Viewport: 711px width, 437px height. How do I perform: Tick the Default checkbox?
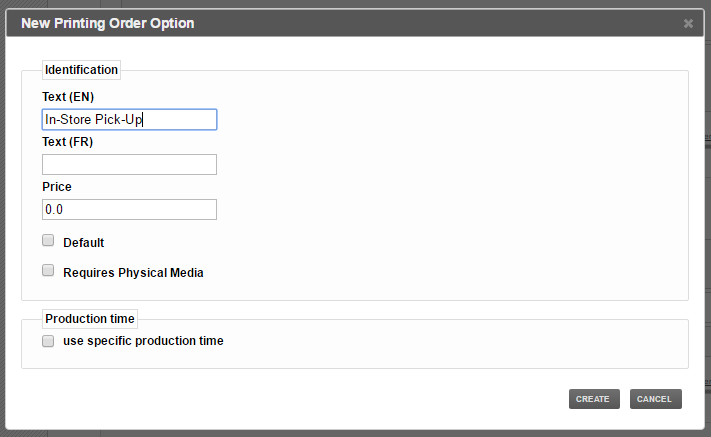48,240
